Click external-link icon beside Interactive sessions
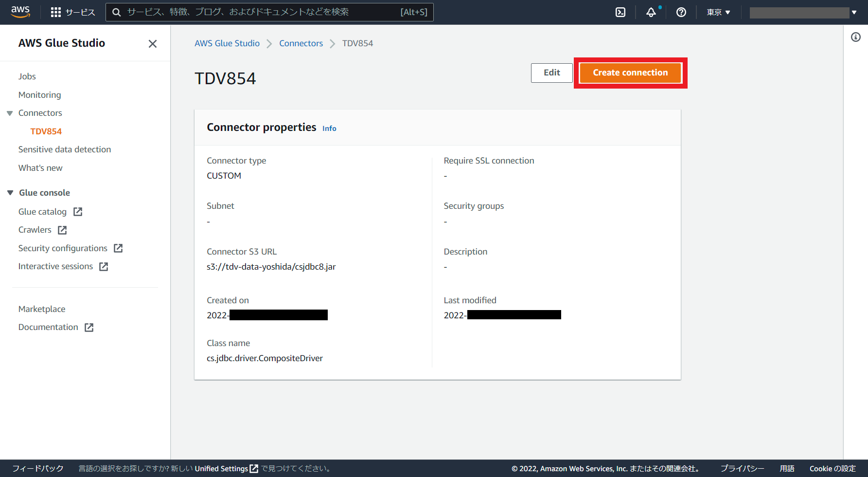This screenshot has height=477, width=868. [x=104, y=267]
